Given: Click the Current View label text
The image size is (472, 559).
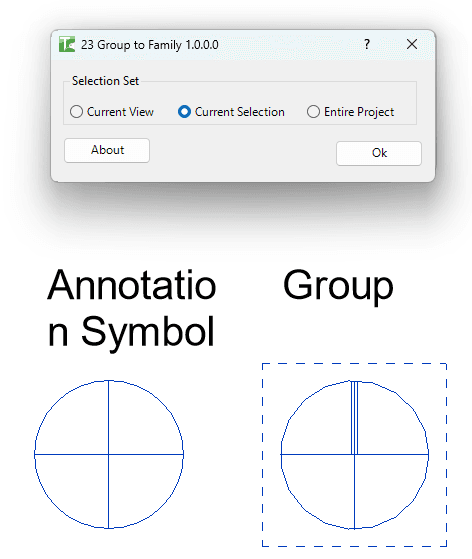Looking at the screenshot, I should [120, 112].
